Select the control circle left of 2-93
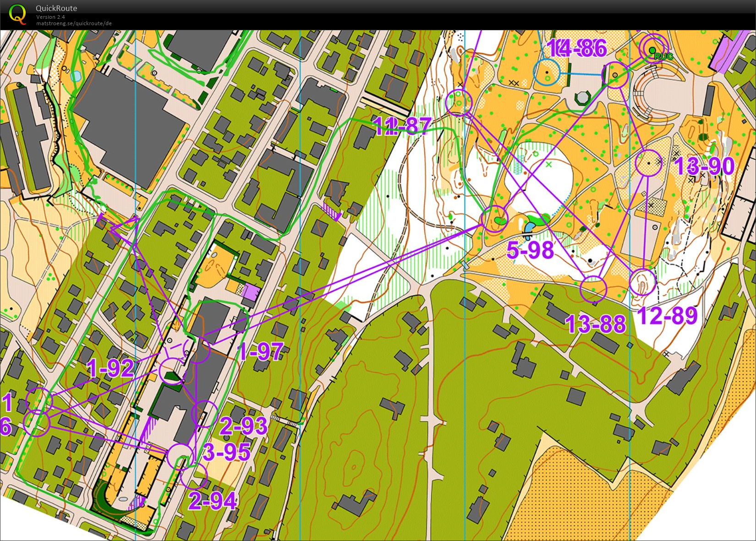Viewport: 756px width, 541px height. click(204, 414)
